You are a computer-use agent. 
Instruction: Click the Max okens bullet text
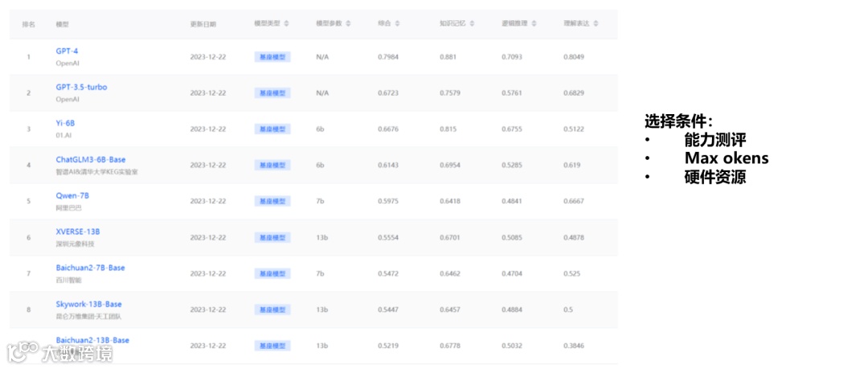pos(727,158)
